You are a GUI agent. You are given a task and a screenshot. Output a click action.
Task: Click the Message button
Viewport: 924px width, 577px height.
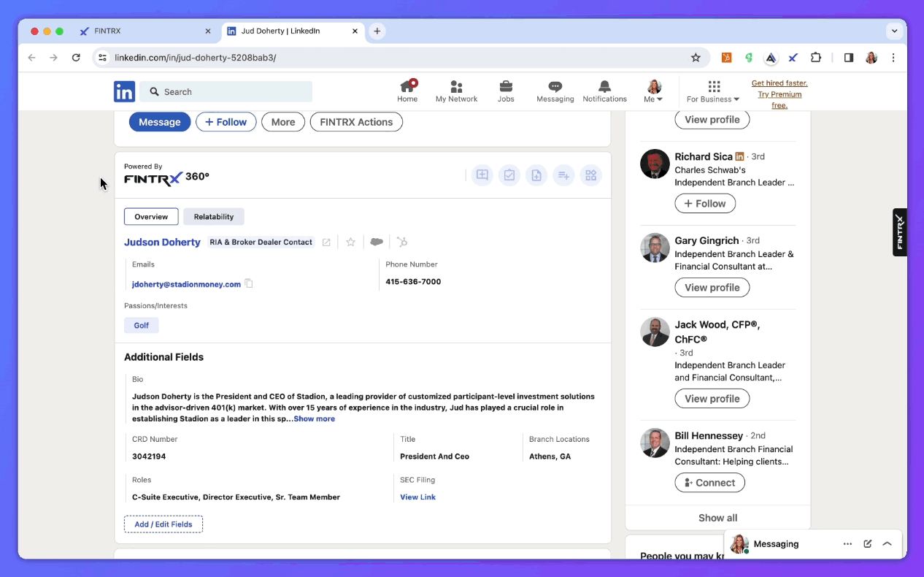click(160, 122)
